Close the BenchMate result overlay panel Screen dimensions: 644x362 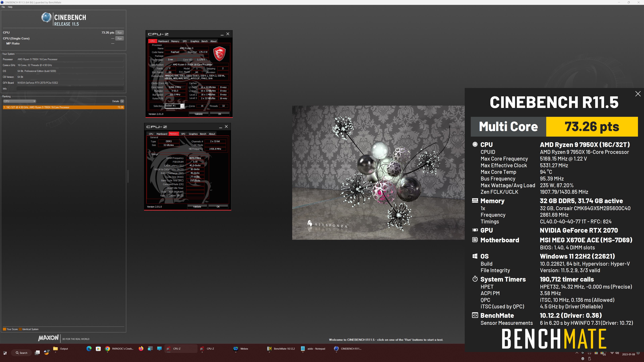coord(638,94)
